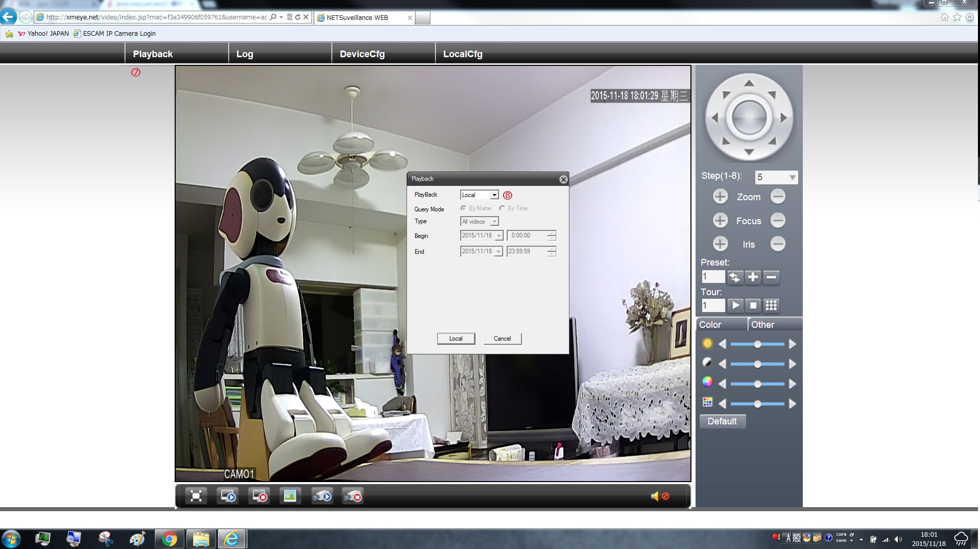The image size is (980, 549).
Task: Click the fullscreen icon in bottom toolbar
Action: [196, 496]
